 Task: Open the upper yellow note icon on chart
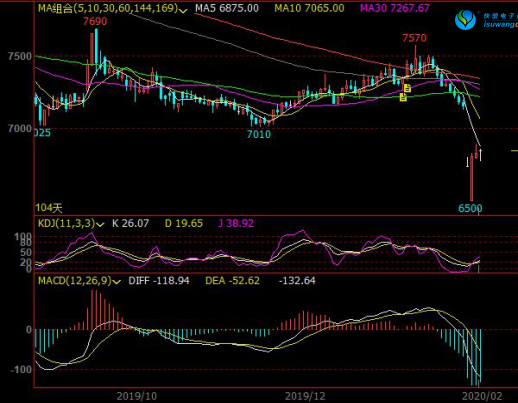(407, 88)
